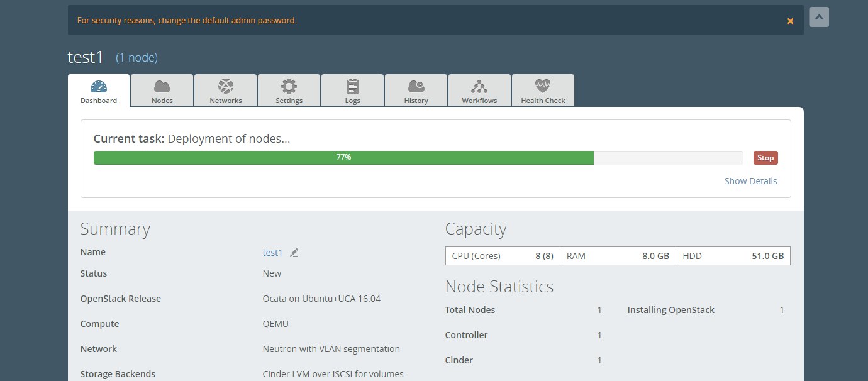Open the History cloud-clock icon
The image size is (868, 381).
point(416,87)
